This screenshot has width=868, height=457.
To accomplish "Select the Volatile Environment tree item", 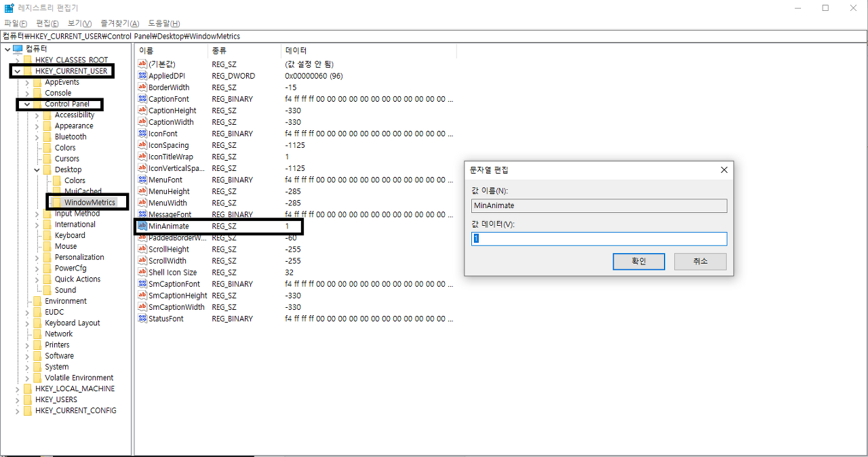I will pos(79,378).
